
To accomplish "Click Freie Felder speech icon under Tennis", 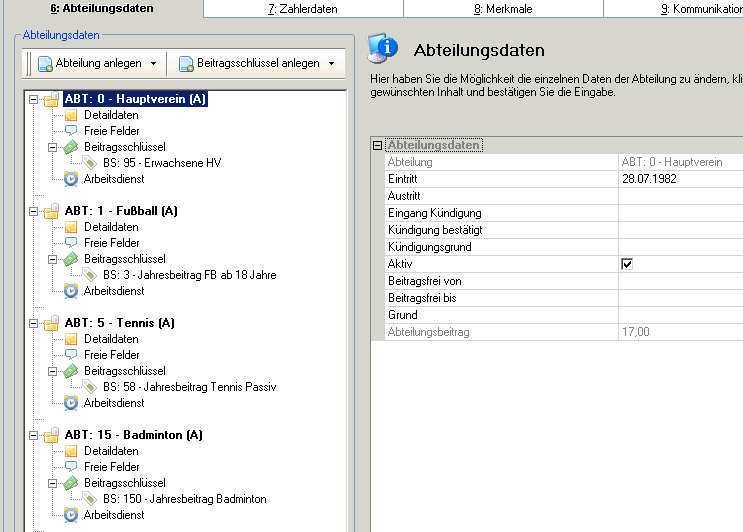I will tap(70, 355).
